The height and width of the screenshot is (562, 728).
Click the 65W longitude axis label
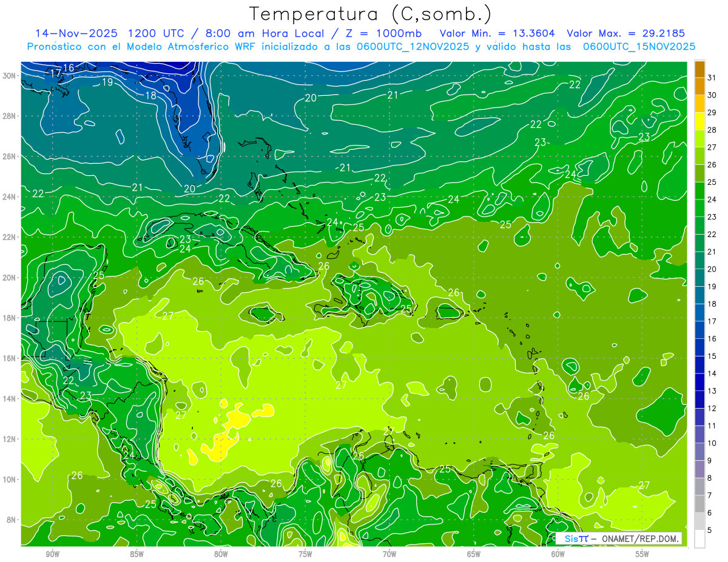[474, 554]
